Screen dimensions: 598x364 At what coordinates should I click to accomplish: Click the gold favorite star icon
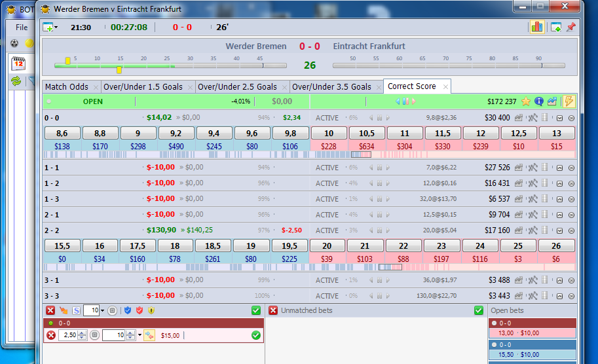[526, 101]
